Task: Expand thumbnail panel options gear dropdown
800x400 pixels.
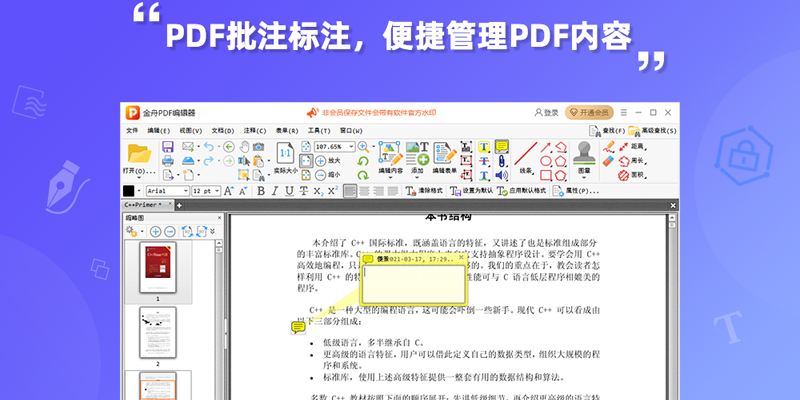Action: point(142,232)
